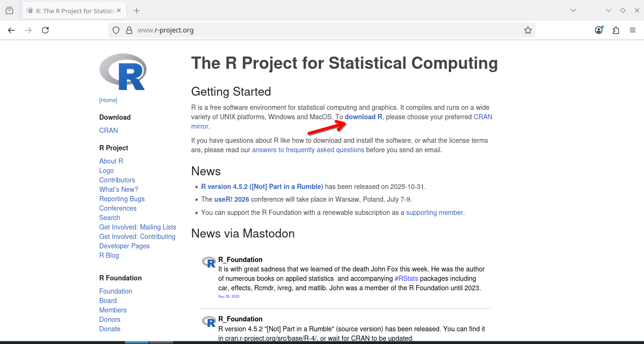
Task: Close the R Project tab
Action: [119, 10]
